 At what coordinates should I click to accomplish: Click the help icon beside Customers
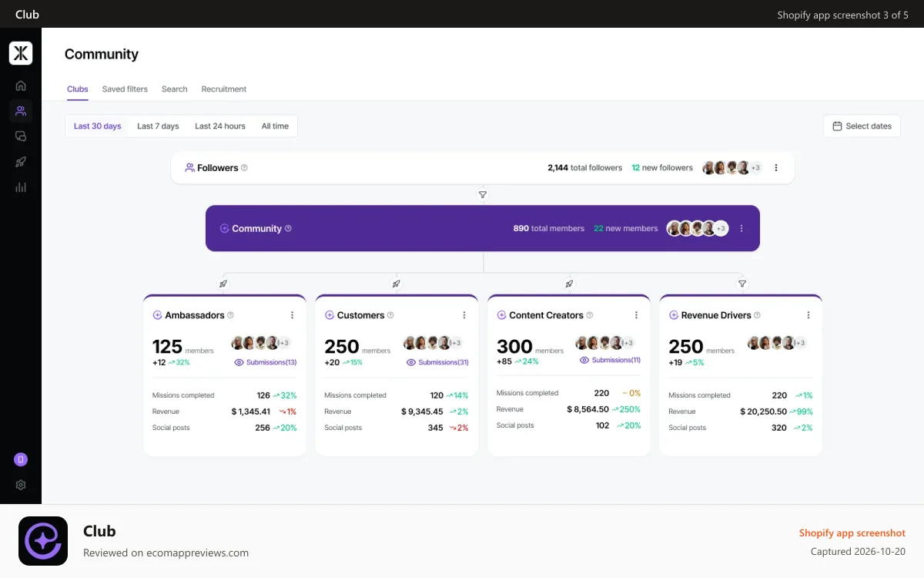click(390, 315)
